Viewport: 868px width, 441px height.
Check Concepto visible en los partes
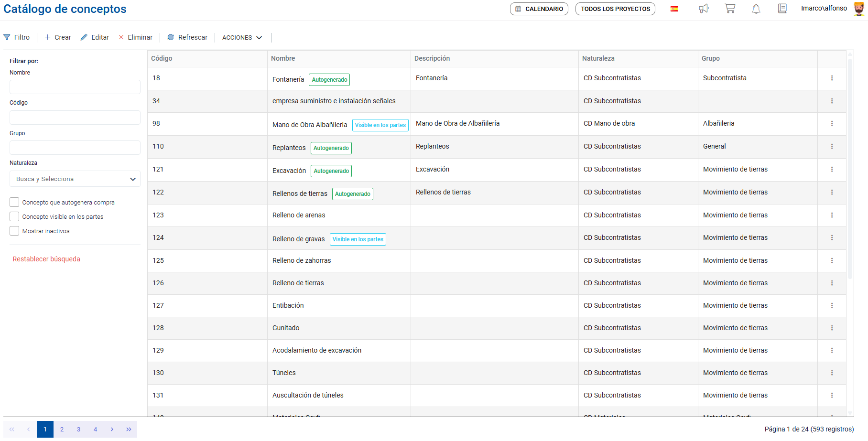pos(14,216)
